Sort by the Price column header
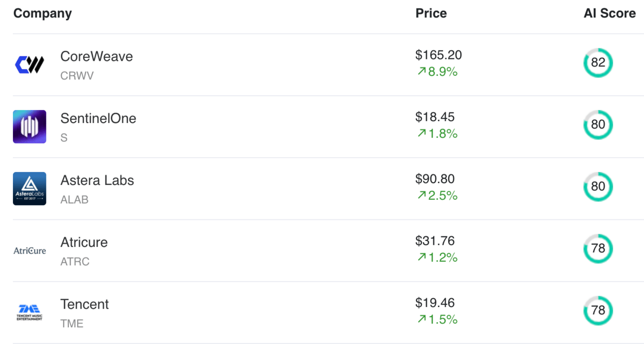The width and height of the screenshot is (644, 344). pyautogui.click(x=431, y=13)
